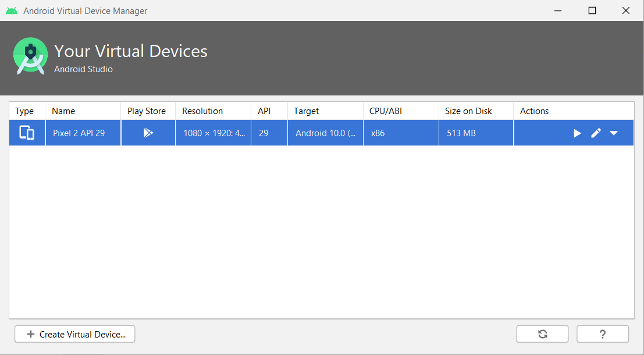Click the phone/tablet device type icon
644x355 pixels.
[x=27, y=133]
